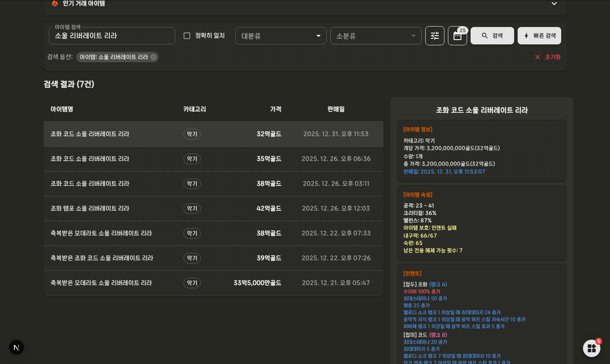The width and height of the screenshot is (610, 364).
Task: Toggle the 정확히 일치 checkbox
Action: tap(187, 36)
